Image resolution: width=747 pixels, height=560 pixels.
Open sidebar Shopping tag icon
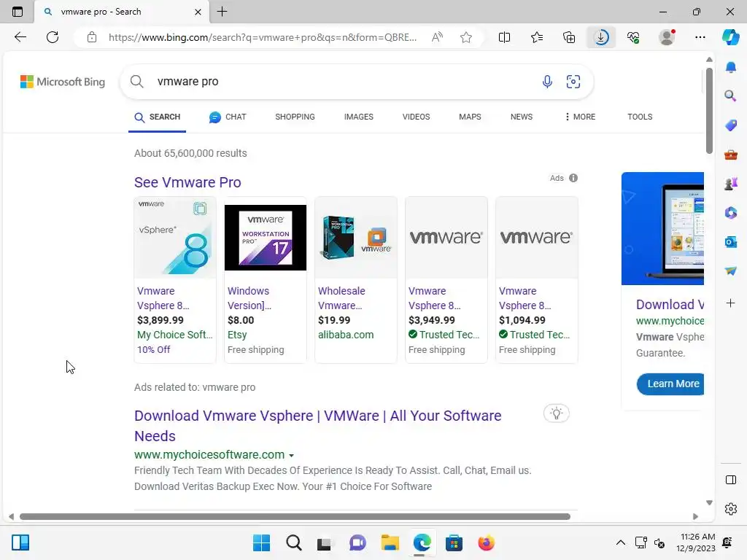(x=731, y=125)
